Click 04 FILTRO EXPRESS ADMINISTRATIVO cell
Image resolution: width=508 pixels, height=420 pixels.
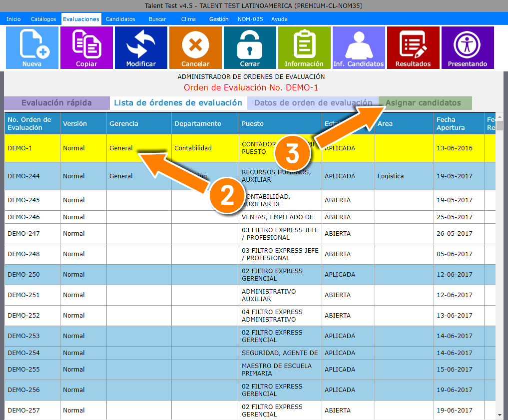pyautogui.click(x=280, y=316)
